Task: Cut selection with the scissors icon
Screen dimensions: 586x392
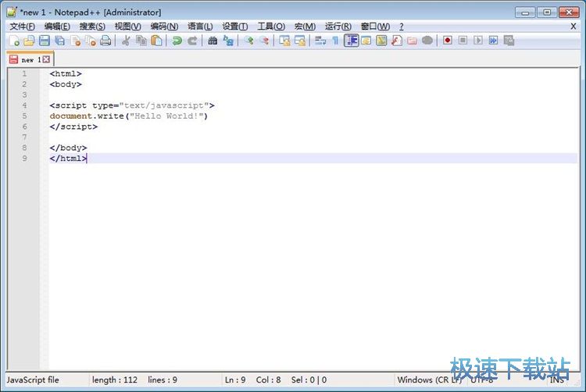Action: tap(126, 41)
